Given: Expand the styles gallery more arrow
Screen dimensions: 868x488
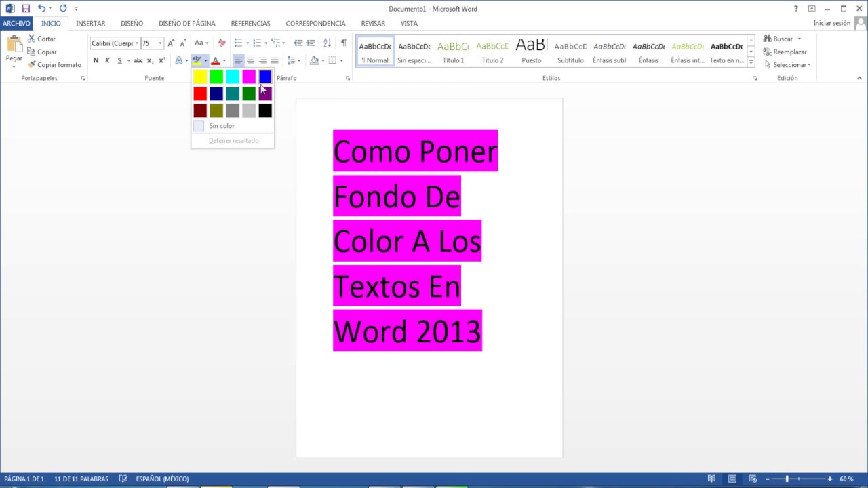Looking at the screenshot, I should click(x=751, y=62).
